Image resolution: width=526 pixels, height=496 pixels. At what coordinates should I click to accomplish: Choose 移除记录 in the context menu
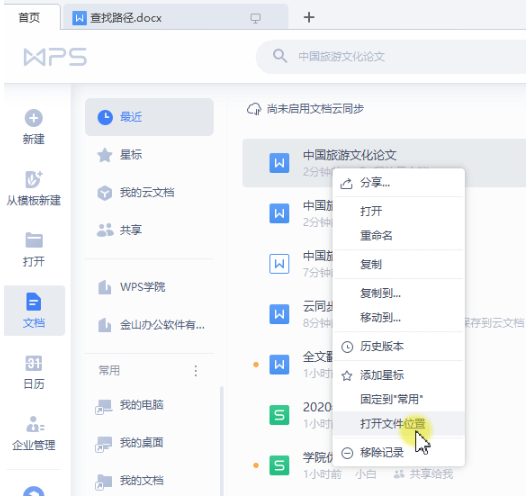click(x=399, y=453)
